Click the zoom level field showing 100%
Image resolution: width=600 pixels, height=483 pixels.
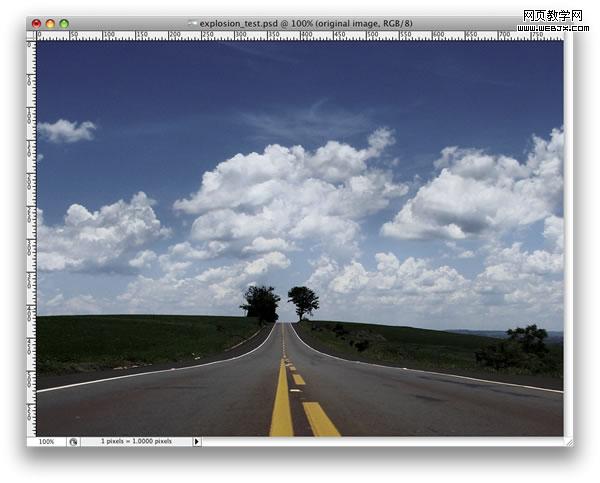[x=46, y=441]
